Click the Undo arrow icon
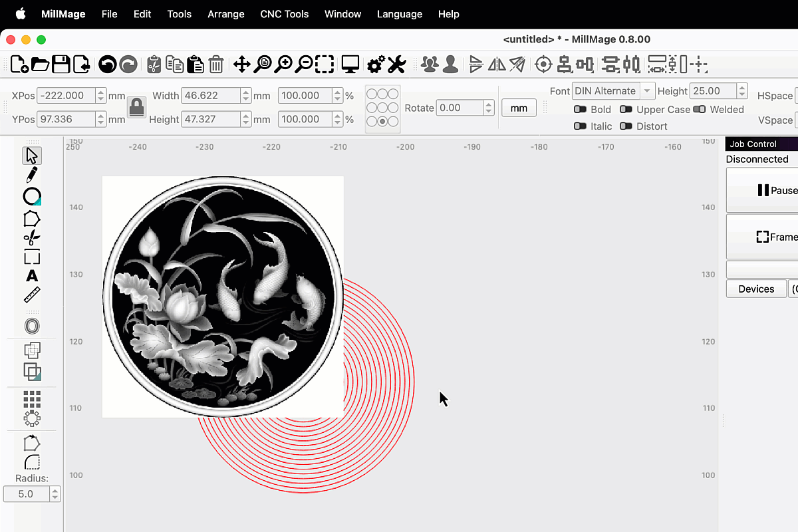This screenshot has height=532, width=798. click(107, 65)
